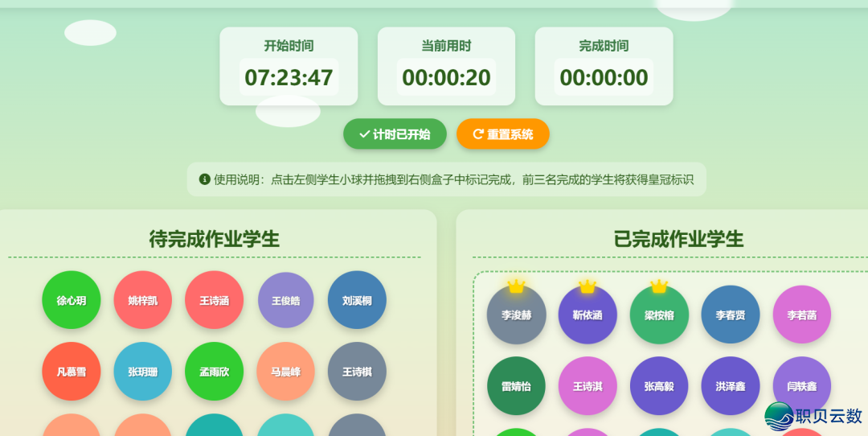Select the 徐心玥 student ball
Viewport: 868px width, 436px height.
coord(72,300)
